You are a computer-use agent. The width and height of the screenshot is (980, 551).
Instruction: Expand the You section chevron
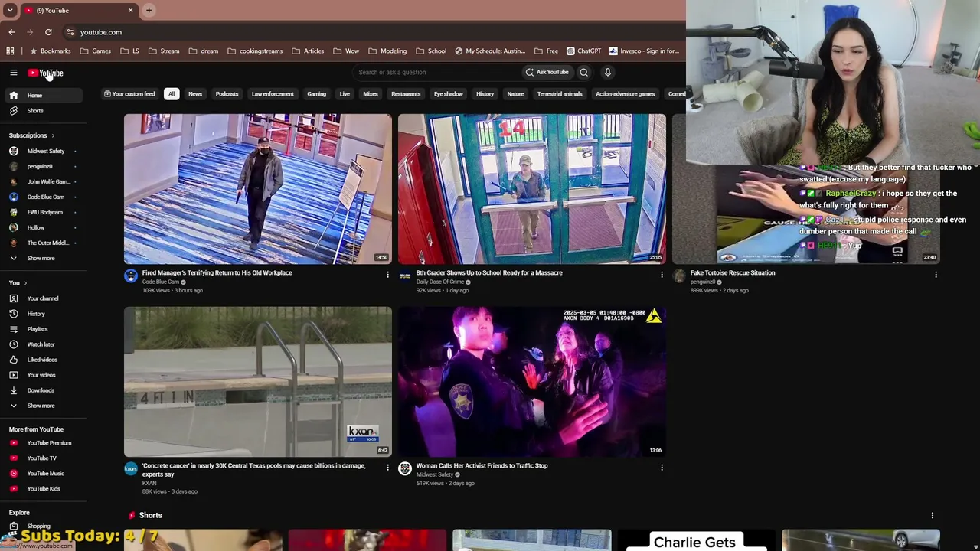25,283
